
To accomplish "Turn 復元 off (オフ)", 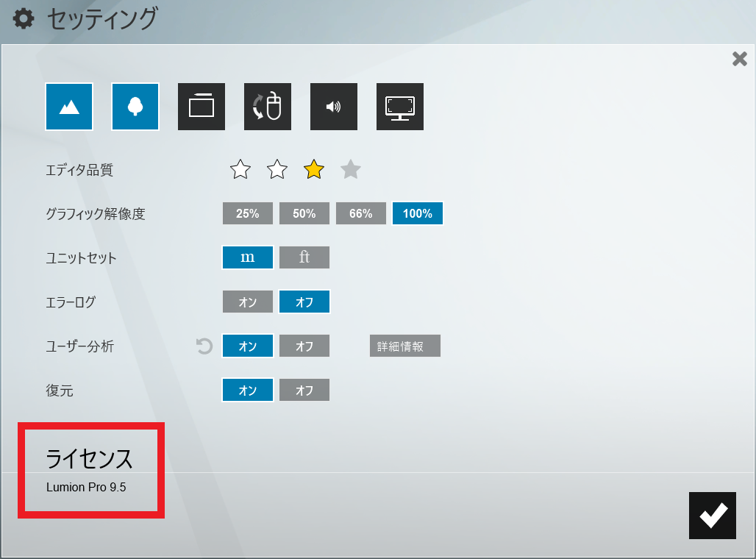I will pos(304,390).
